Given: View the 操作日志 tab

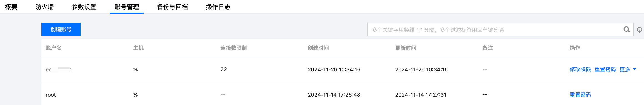Looking at the screenshot, I should coord(218,7).
